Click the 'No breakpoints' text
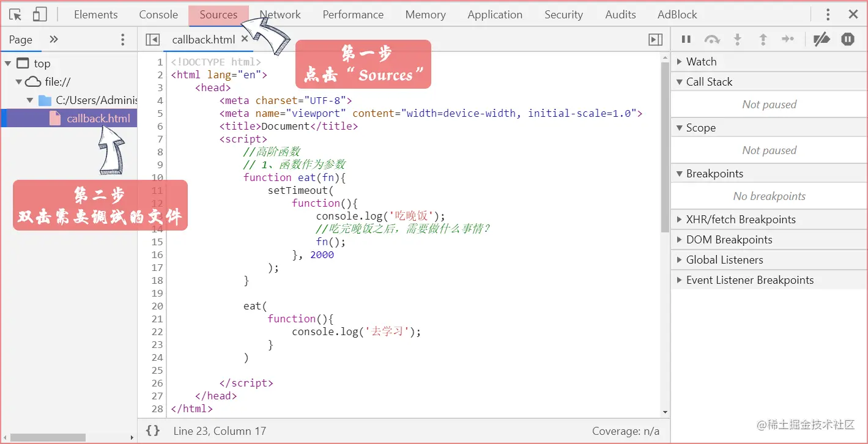This screenshot has width=868, height=444. click(770, 196)
